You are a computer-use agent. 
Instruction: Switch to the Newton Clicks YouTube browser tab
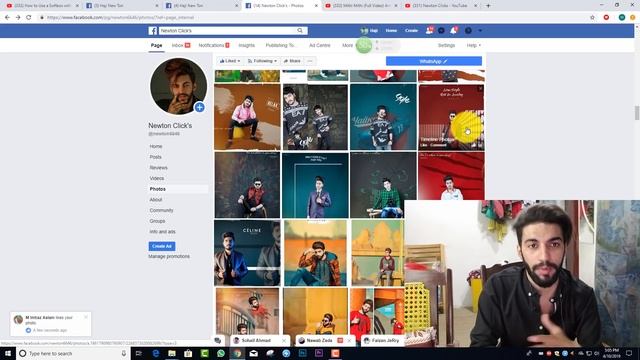click(440, 6)
